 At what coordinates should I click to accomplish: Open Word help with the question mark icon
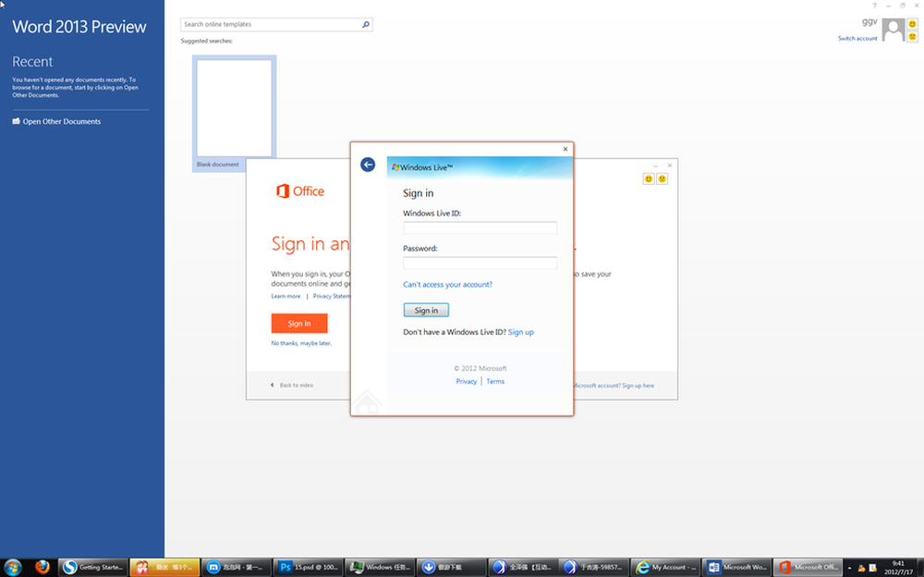point(874,6)
